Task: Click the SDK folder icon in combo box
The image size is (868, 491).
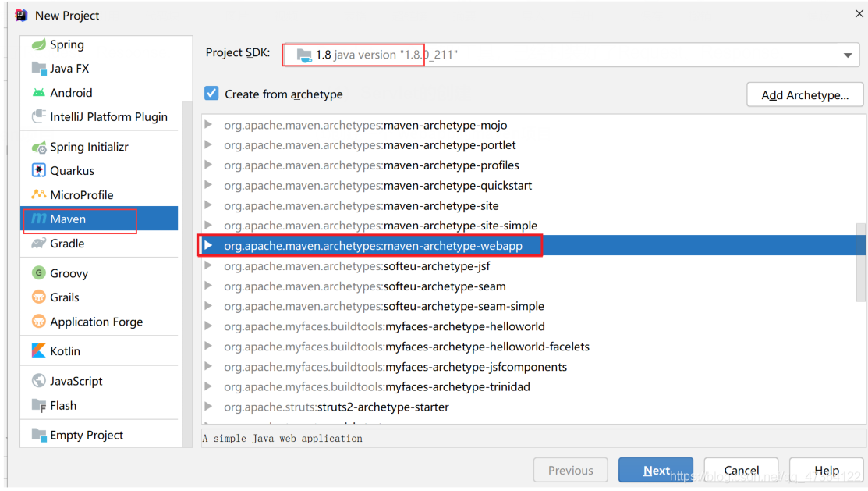Action: coord(304,55)
